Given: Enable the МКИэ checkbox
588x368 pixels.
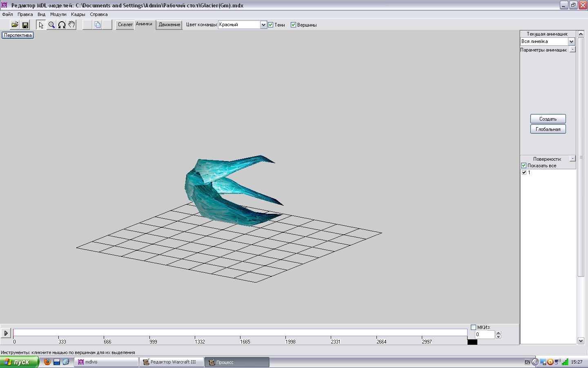Looking at the screenshot, I should pos(474,328).
